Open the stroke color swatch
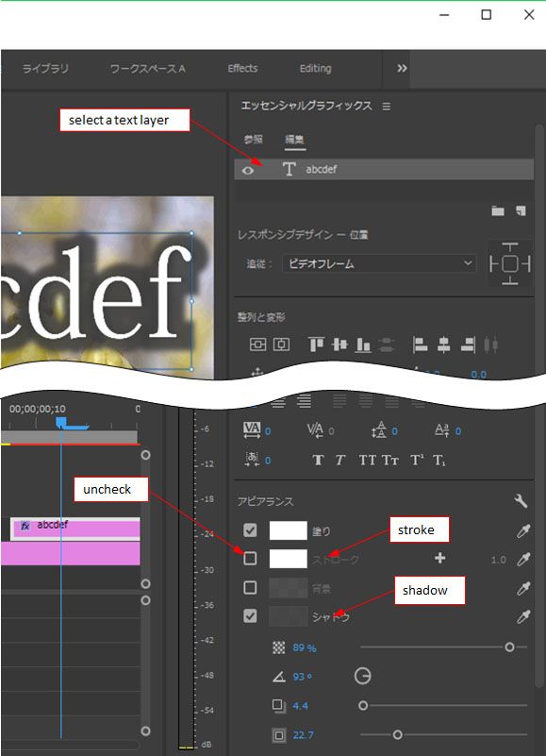 289,559
